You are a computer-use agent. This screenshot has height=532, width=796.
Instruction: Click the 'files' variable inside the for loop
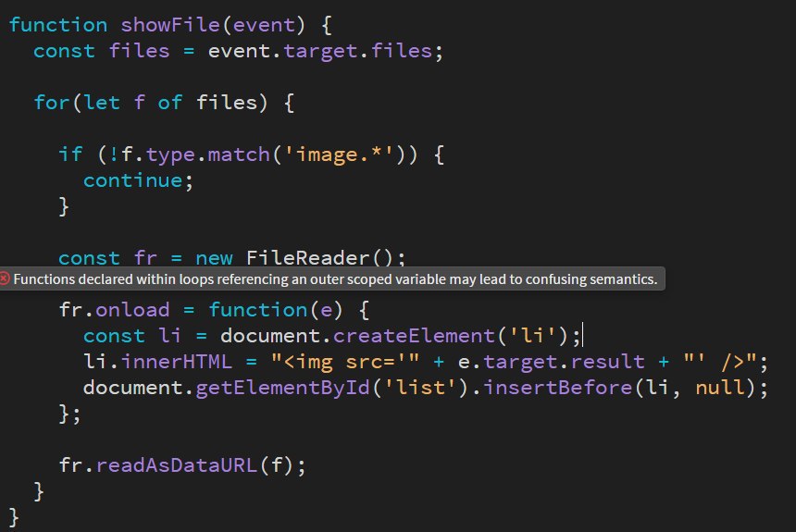pyautogui.click(x=227, y=103)
